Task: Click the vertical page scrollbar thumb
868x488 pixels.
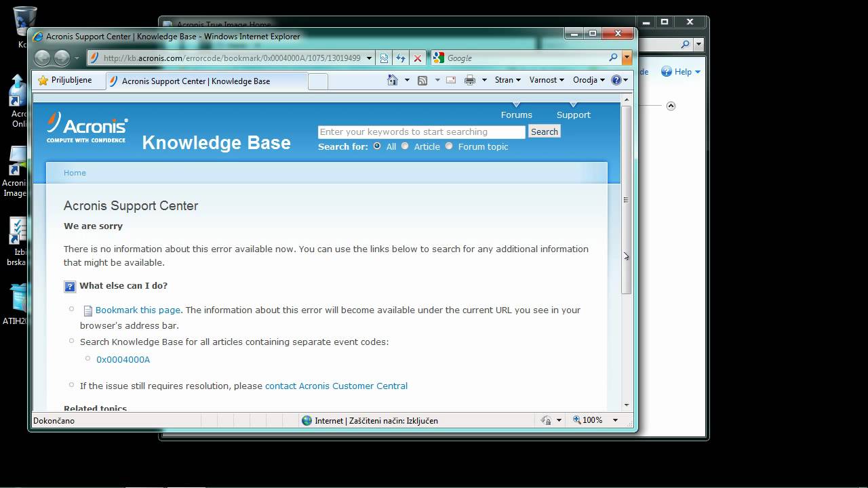Action: click(627, 200)
